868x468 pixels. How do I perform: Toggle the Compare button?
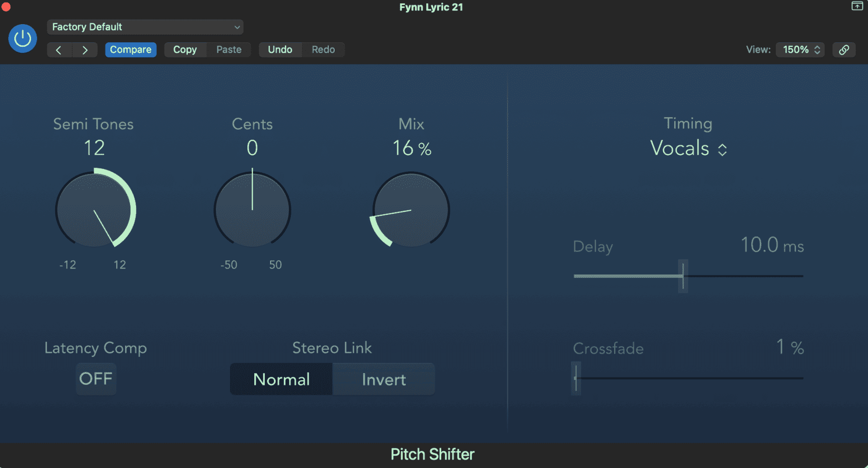131,50
